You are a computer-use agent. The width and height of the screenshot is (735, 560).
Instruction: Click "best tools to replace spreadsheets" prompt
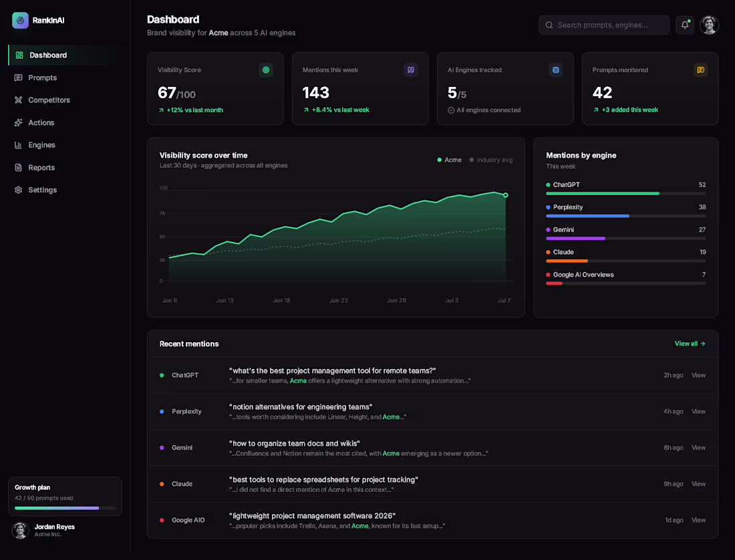pos(323,479)
